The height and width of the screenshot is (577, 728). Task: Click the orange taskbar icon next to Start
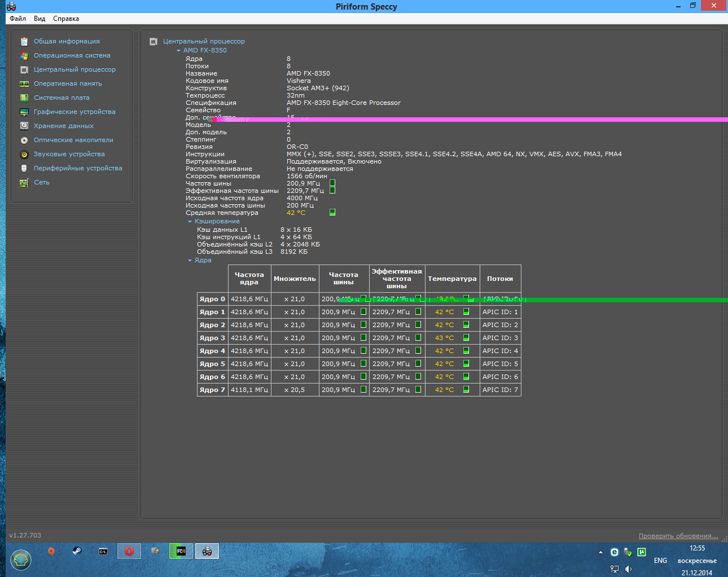(51, 551)
